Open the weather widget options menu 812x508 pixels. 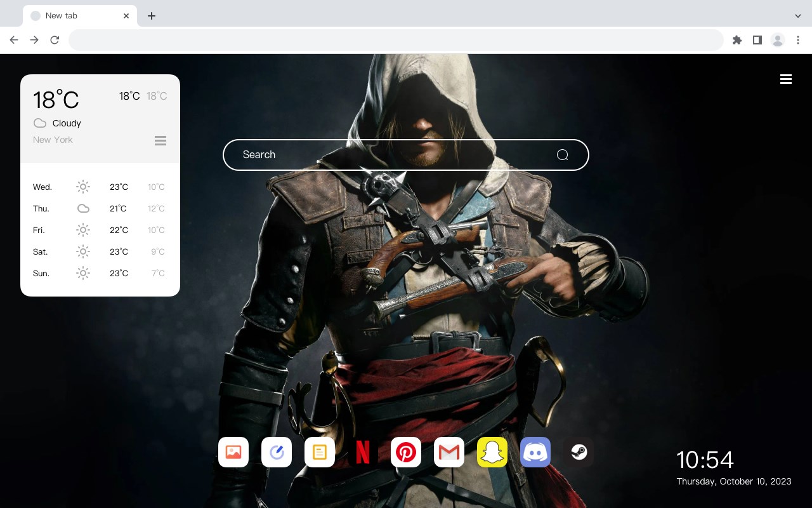(160, 140)
